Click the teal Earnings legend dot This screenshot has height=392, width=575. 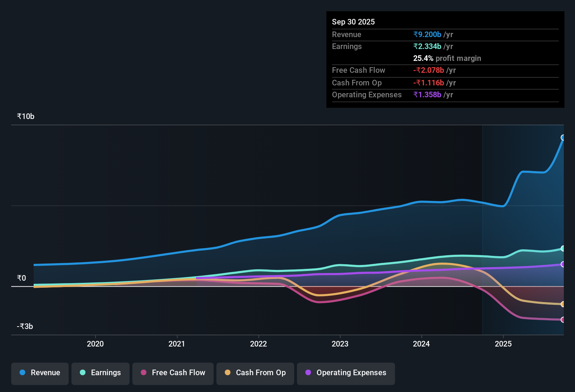tap(82, 373)
